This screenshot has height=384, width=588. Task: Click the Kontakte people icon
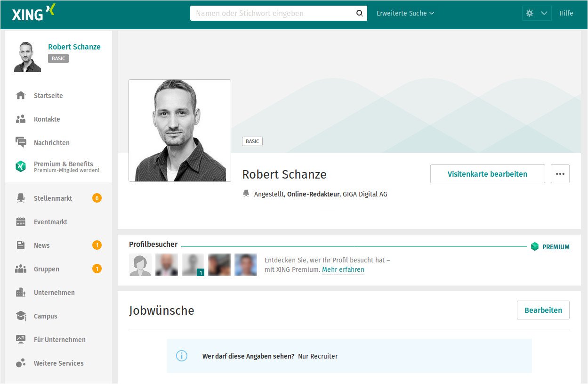pyautogui.click(x=21, y=119)
